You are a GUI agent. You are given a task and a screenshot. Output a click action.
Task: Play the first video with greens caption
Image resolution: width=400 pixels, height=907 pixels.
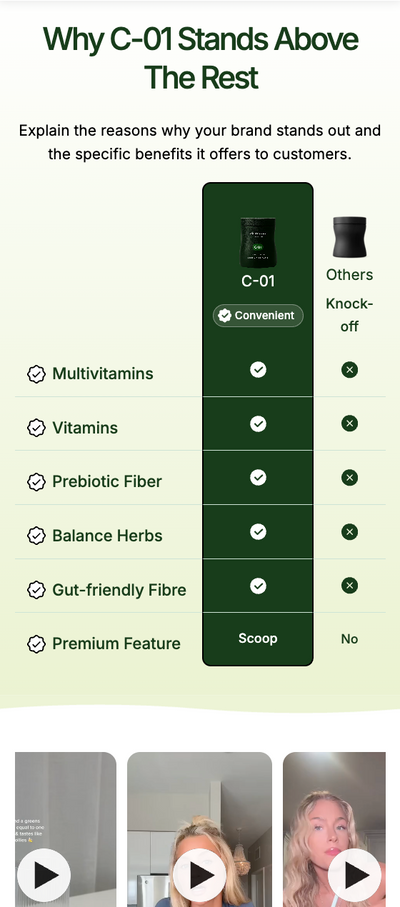pos(43,876)
